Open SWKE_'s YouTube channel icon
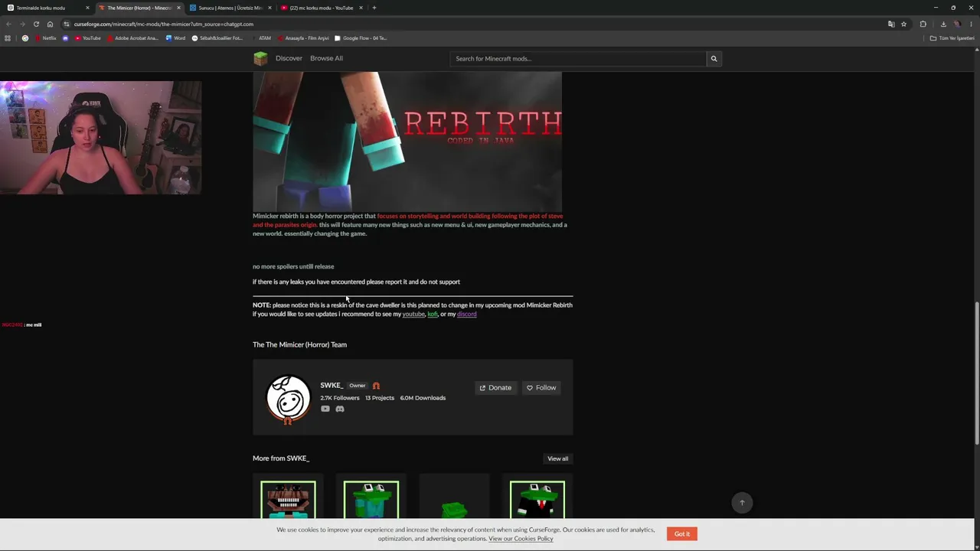Screen dimensions: 980x551 pos(325,409)
